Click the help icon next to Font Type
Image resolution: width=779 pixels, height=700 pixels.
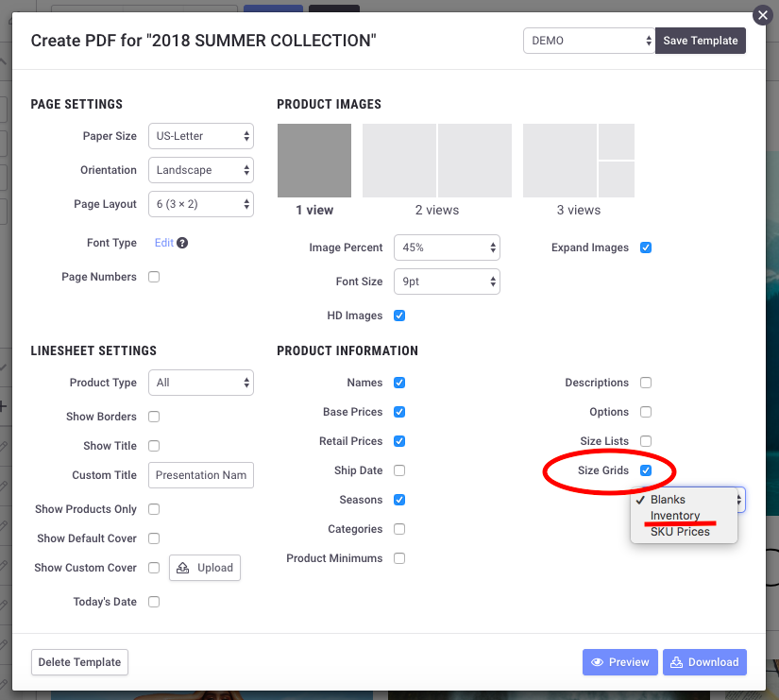click(x=181, y=242)
